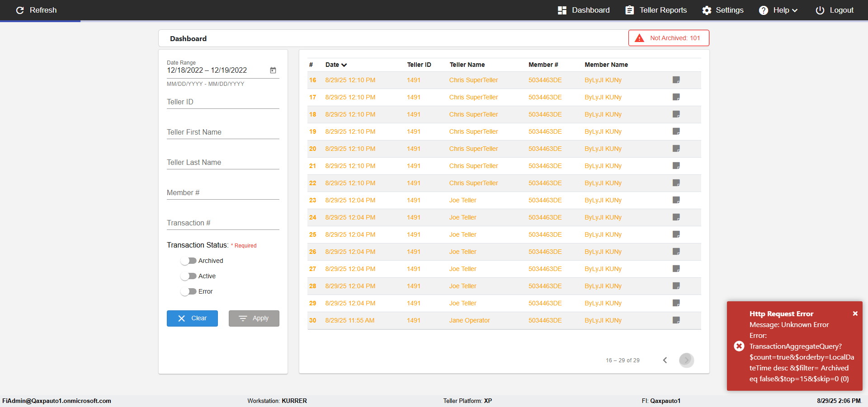Click member name ByLyJI KUNy in row 25
The width and height of the screenshot is (868, 407).
point(603,234)
